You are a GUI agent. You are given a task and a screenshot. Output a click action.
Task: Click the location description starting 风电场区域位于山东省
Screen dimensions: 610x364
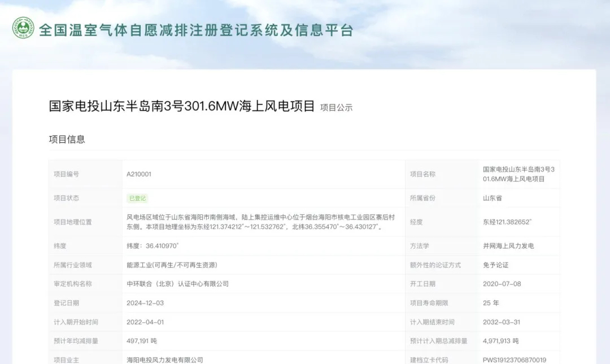click(x=260, y=222)
